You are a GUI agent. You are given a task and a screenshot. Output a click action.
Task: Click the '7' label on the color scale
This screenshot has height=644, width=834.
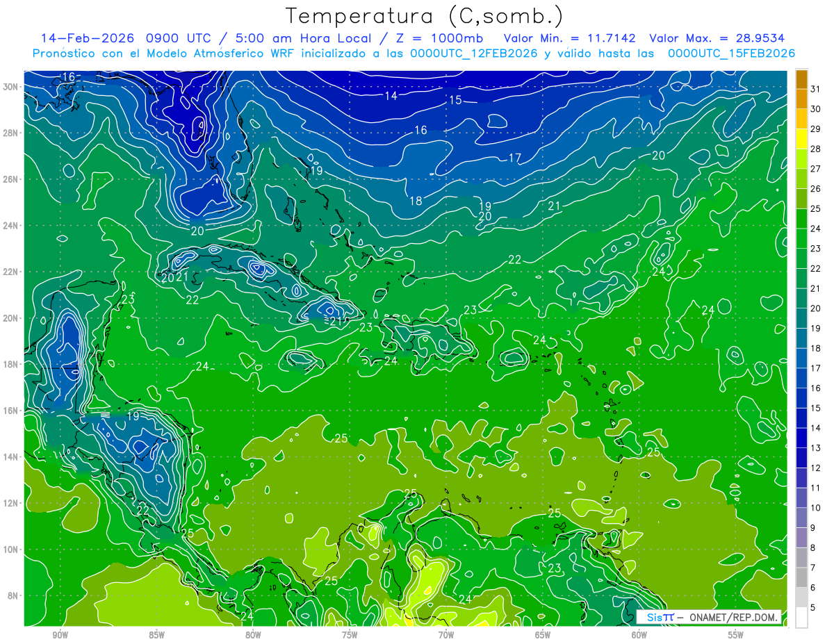tap(814, 568)
